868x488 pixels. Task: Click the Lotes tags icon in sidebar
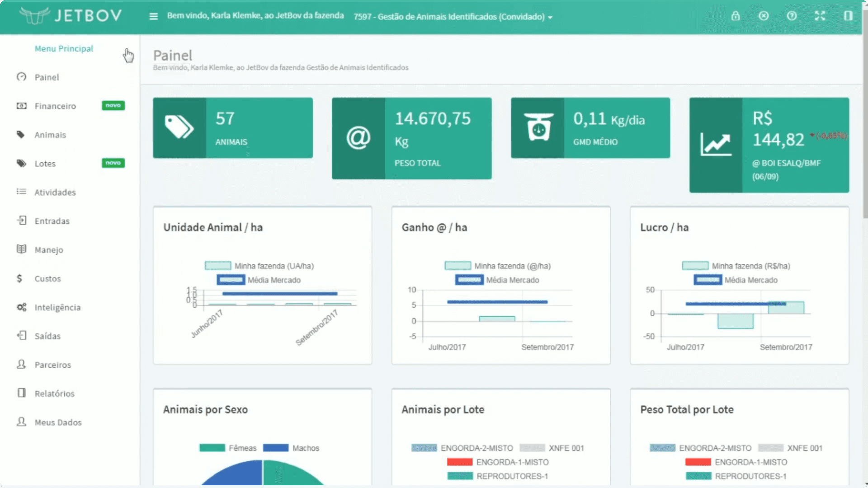coord(21,163)
